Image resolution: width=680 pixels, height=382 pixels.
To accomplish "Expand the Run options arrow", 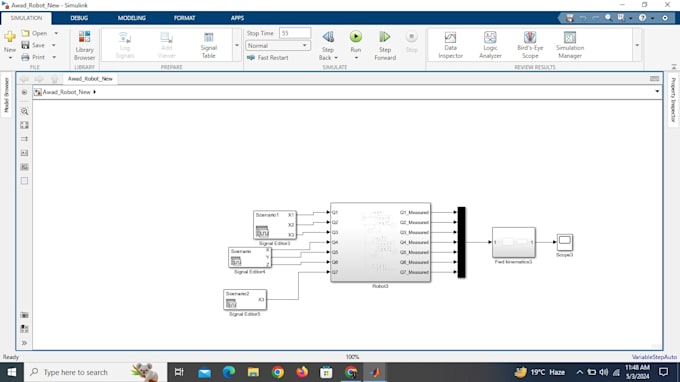I will [356, 58].
